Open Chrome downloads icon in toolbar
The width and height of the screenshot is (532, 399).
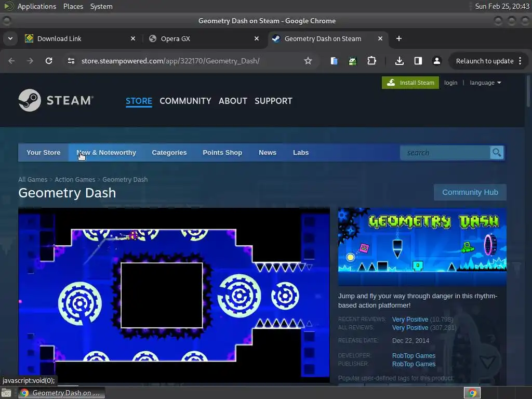pyautogui.click(x=400, y=61)
